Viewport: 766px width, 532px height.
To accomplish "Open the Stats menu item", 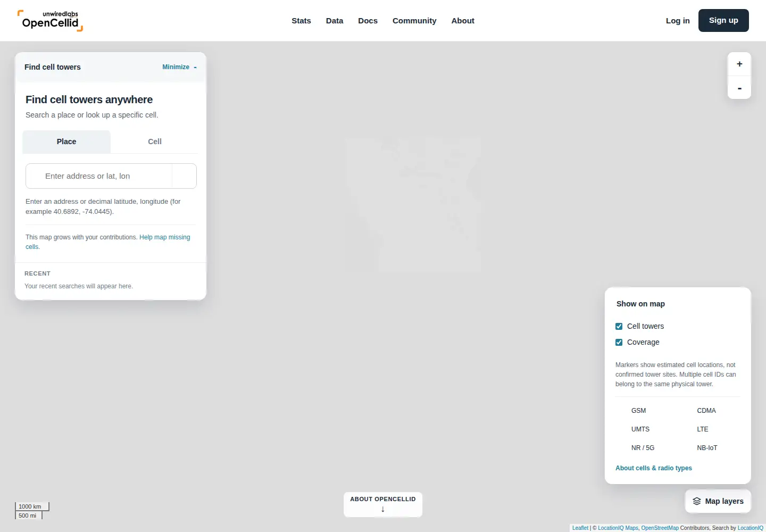I will click(301, 21).
